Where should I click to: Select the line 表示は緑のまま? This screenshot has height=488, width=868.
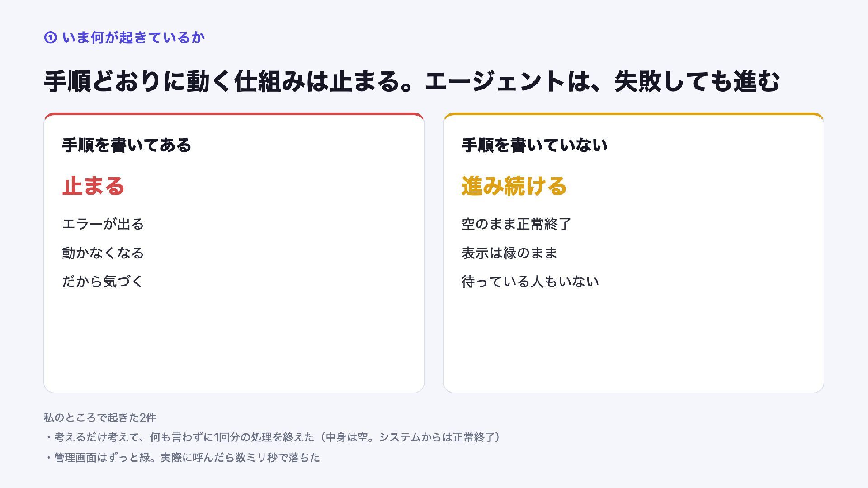tap(509, 253)
